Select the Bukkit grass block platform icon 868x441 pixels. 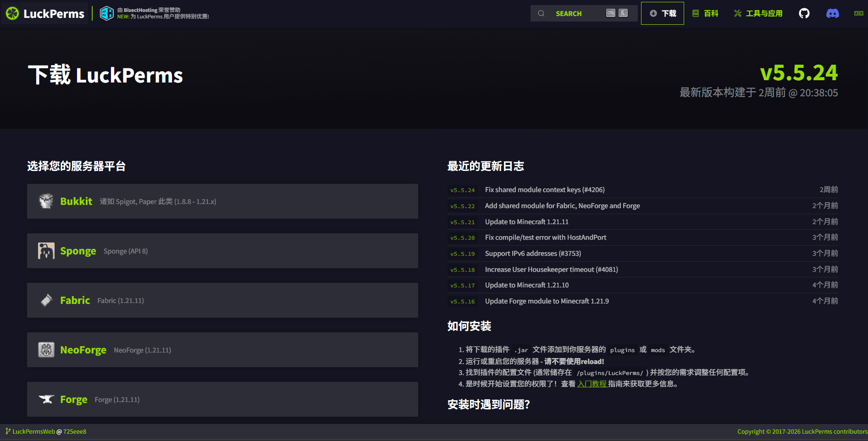pyautogui.click(x=46, y=201)
